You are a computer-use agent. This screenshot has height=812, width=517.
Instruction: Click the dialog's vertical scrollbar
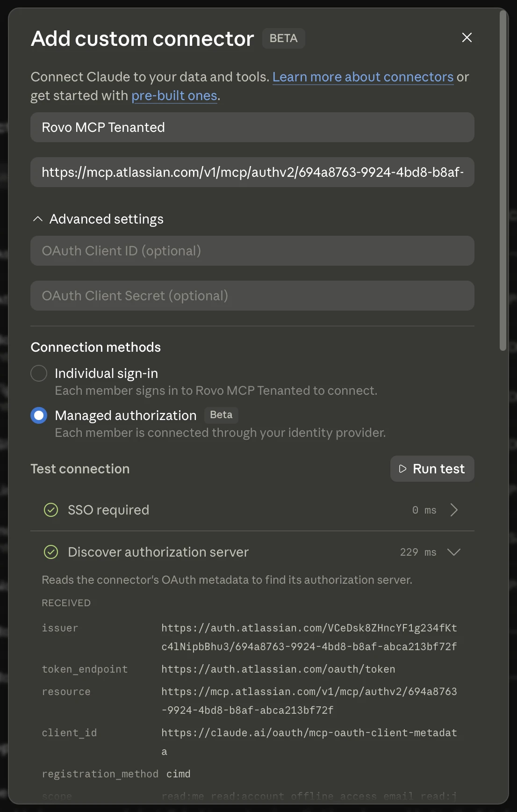tap(503, 181)
